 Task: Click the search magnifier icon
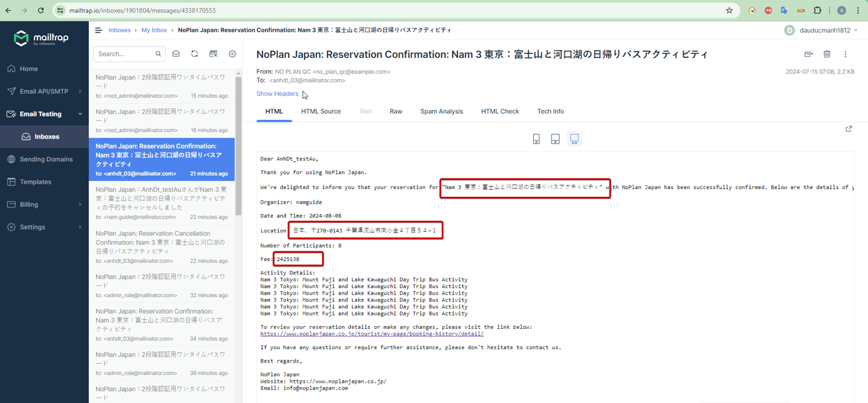pyautogui.click(x=158, y=54)
